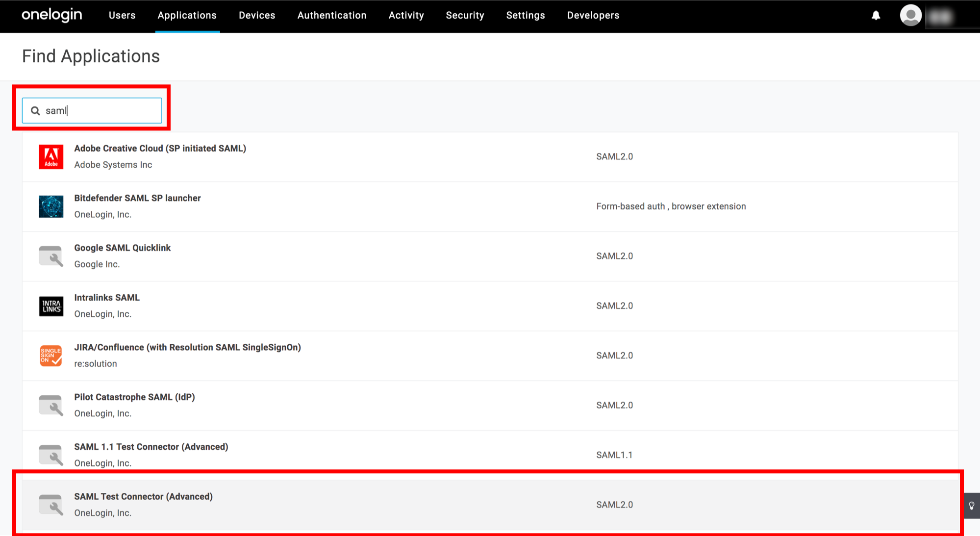Click the Find Applications heading

(x=91, y=56)
